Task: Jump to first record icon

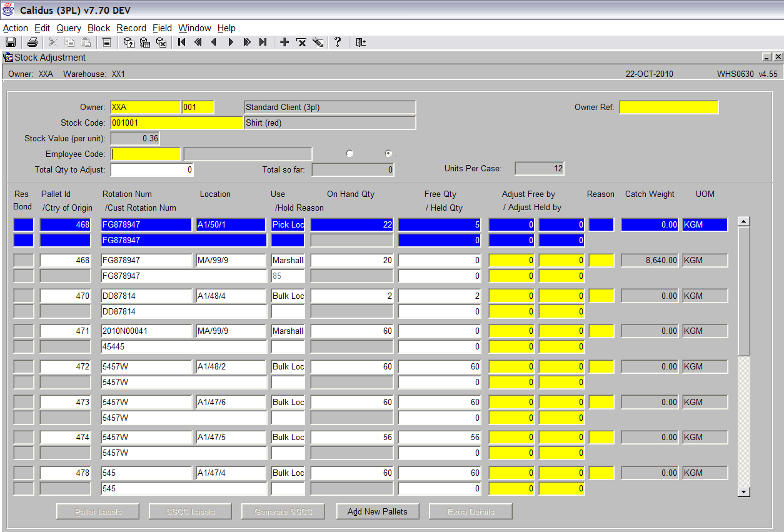Action: coord(182,42)
